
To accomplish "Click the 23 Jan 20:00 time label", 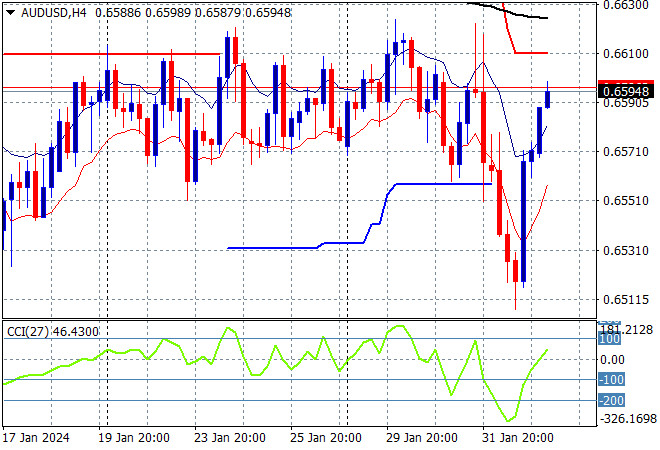I will point(230,438).
